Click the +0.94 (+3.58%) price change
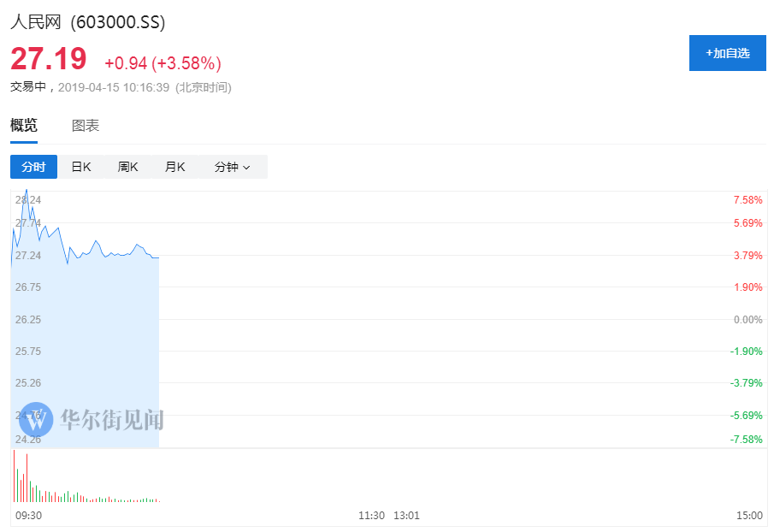Viewport: 774px width, 532px height. tap(162, 63)
